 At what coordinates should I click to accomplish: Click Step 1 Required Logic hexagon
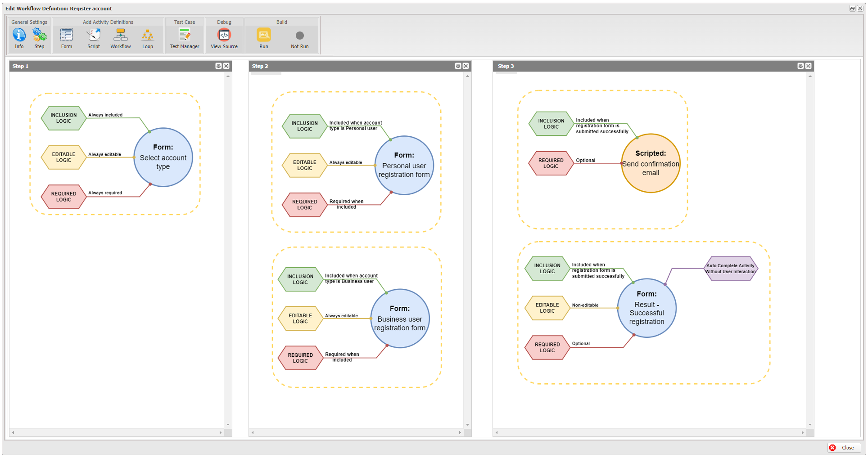click(x=63, y=197)
